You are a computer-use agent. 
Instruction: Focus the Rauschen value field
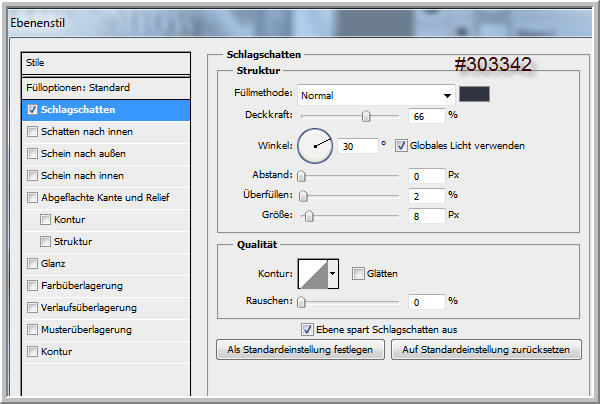click(x=427, y=303)
